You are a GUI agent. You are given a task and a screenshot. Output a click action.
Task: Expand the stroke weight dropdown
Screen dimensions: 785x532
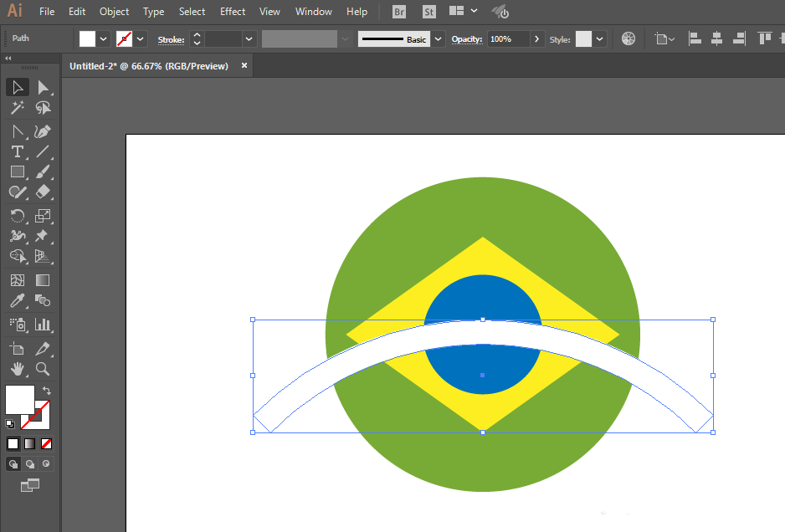click(249, 39)
